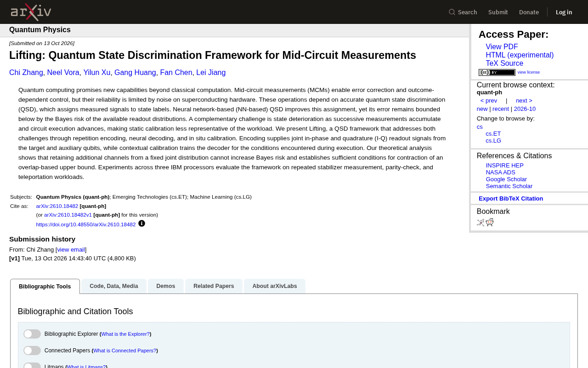Open the DOI URL link

click(x=86, y=224)
